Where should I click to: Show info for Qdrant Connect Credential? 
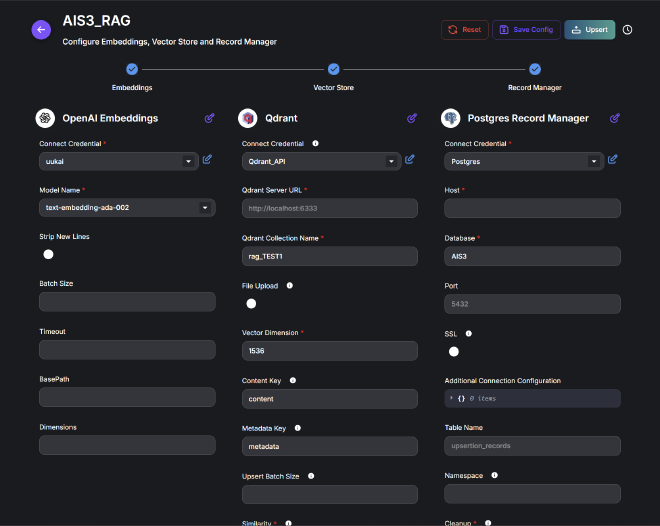[x=316, y=143]
